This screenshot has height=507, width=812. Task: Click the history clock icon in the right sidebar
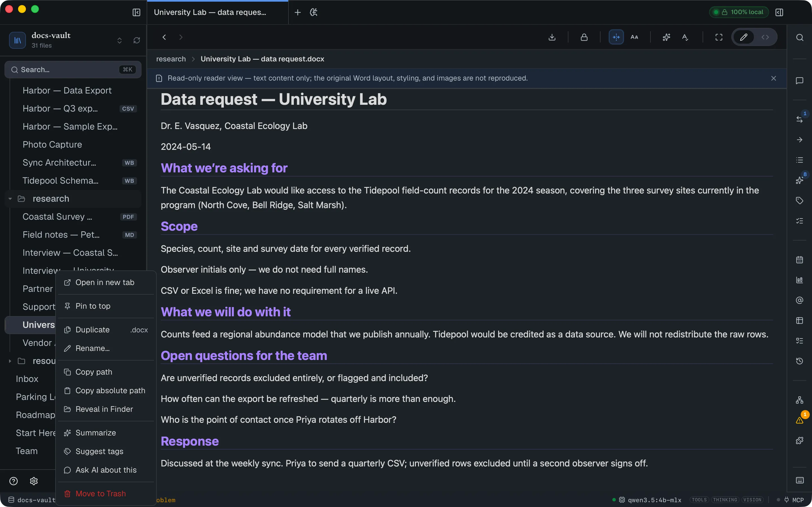(800, 361)
